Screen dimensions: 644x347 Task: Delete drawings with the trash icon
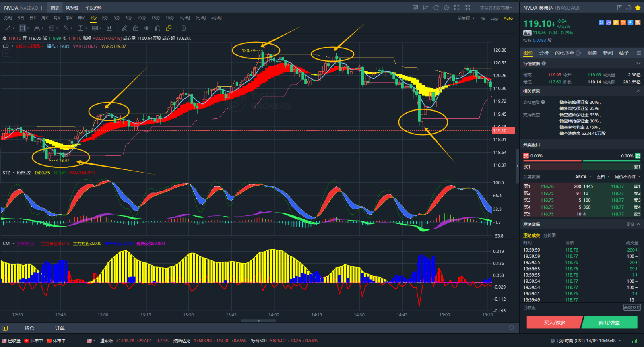coord(184,28)
